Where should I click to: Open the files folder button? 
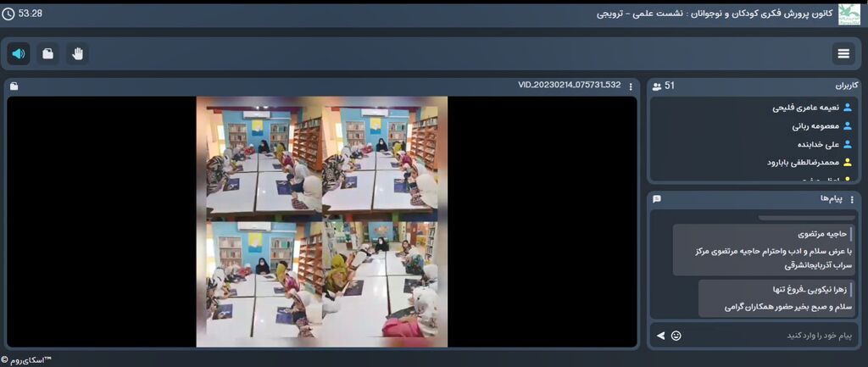click(x=47, y=53)
